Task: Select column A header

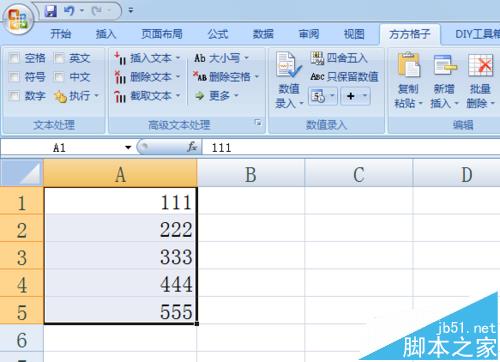Action: tap(120, 174)
